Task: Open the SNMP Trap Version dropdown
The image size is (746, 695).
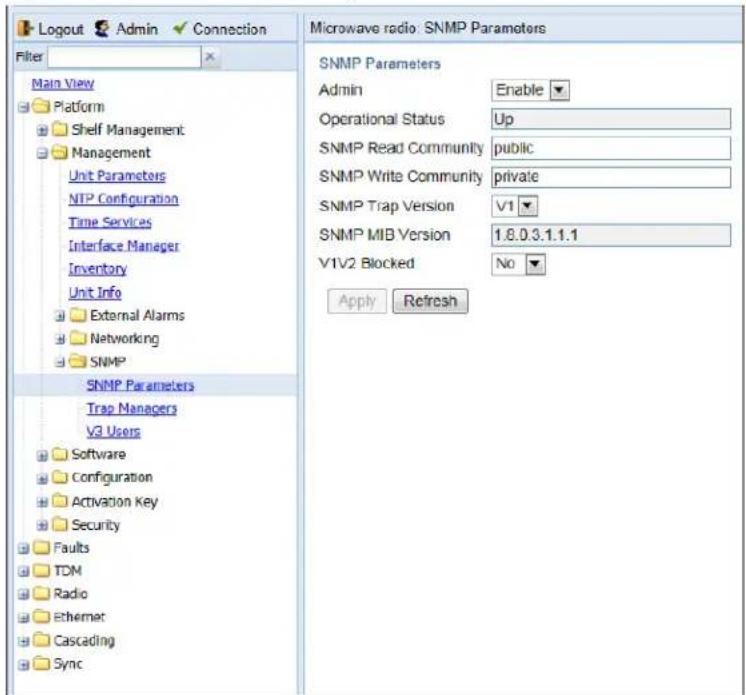Action: [x=515, y=206]
